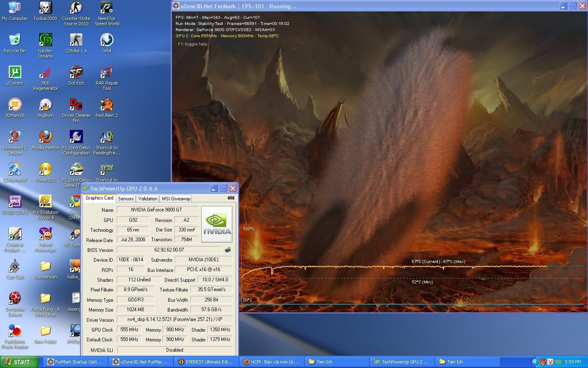Screen dimensions: 588x368
Task: Launch Driver Cleaner Pro shortcut
Action: 76,111
